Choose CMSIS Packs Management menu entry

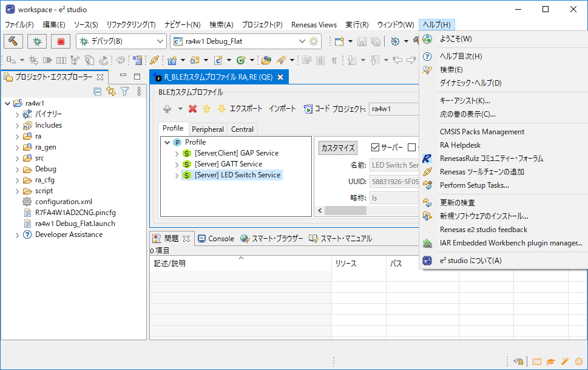tap(482, 132)
